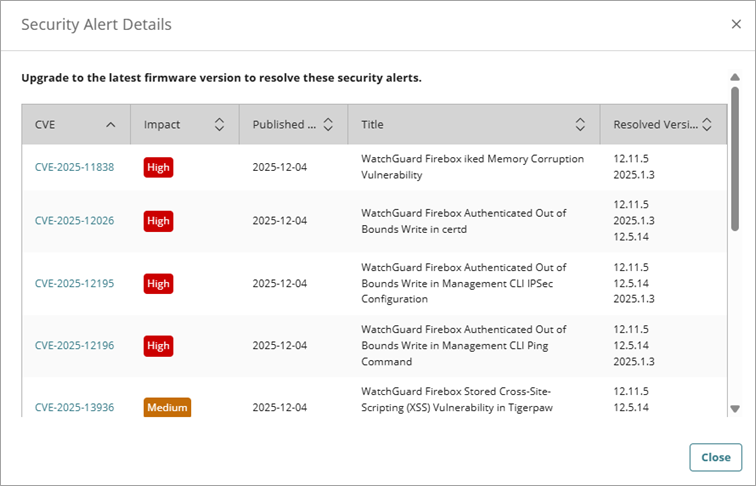The width and height of the screenshot is (756, 486).
Task: Open the CVE-2025-13936 link
Action: (x=74, y=407)
